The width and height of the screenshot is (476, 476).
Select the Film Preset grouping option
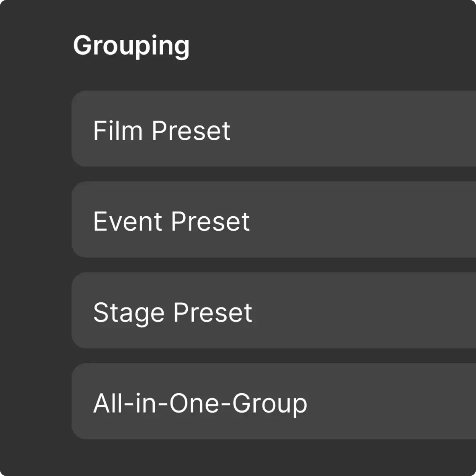(x=273, y=129)
